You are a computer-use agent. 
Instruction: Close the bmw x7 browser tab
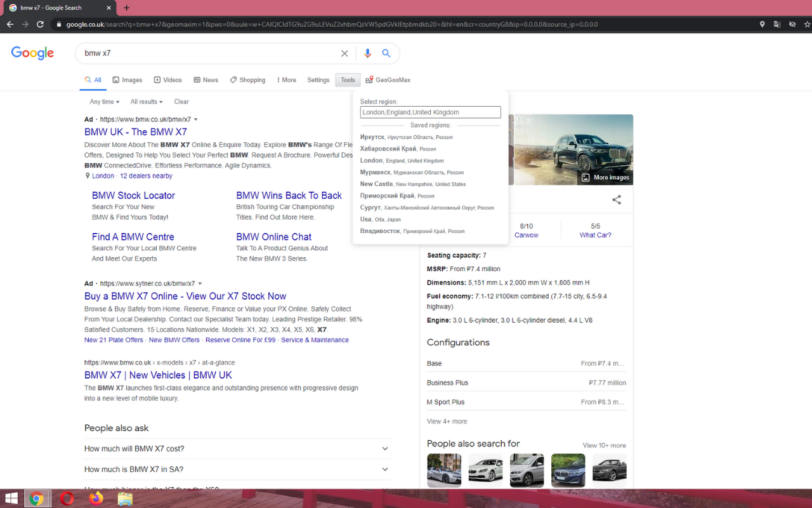pyautogui.click(x=108, y=8)
